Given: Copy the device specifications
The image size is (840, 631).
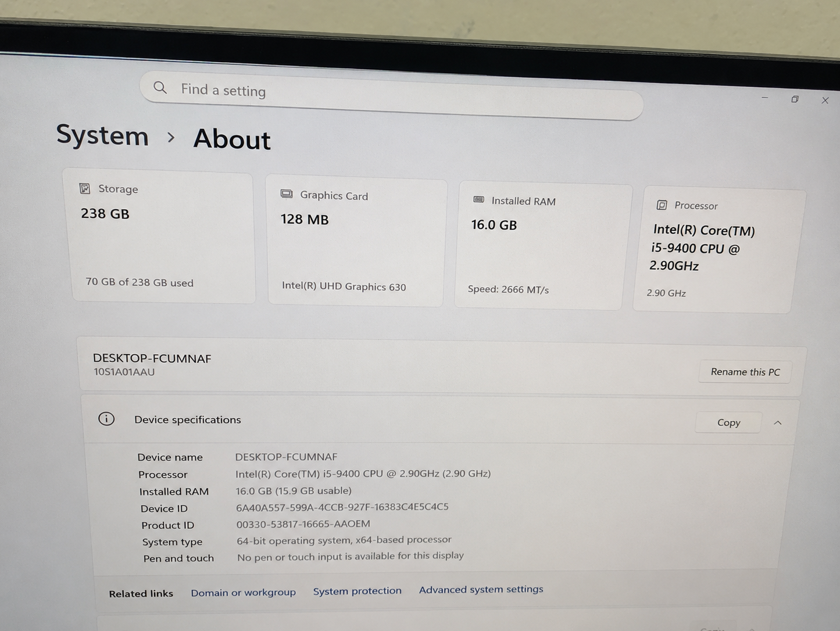Looking at the screenshot, I should (x=728, y=422).
